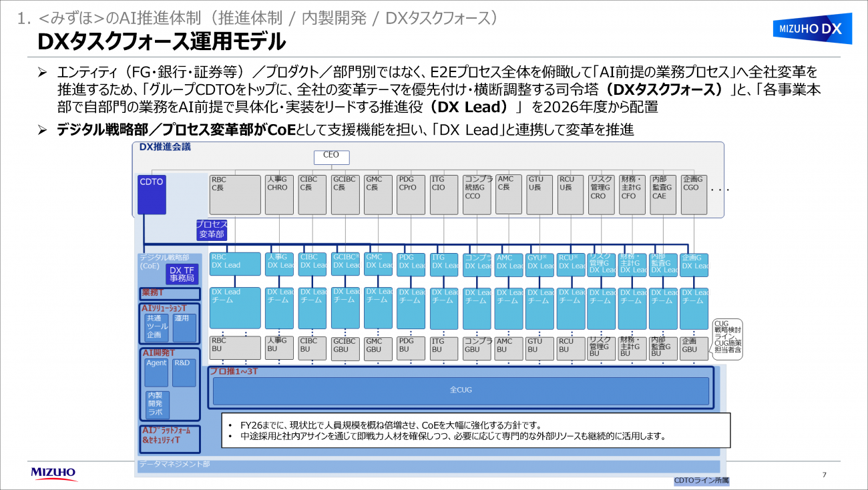The width and height of the screenshot is (868, 490).
Task: Click the CEO box in the chart
Action: click(x=331, y=157)
